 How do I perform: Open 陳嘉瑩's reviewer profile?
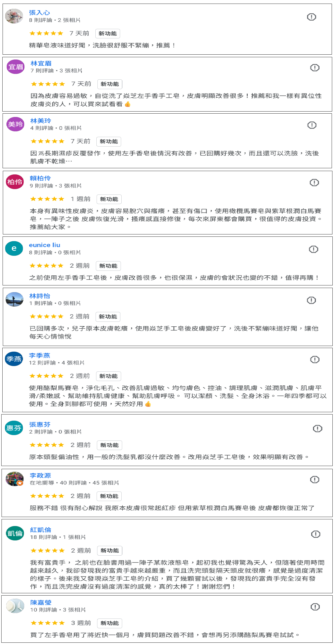point(41,603)
